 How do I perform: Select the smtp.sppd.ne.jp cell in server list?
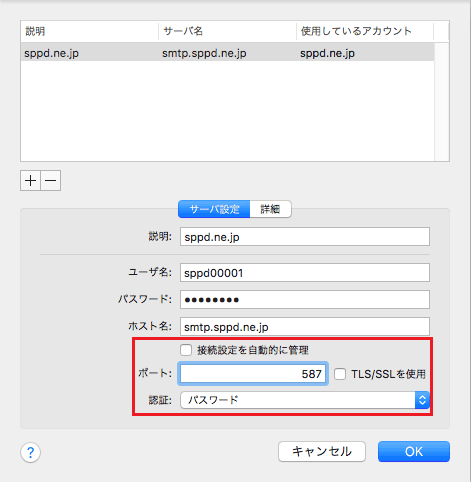204,53
